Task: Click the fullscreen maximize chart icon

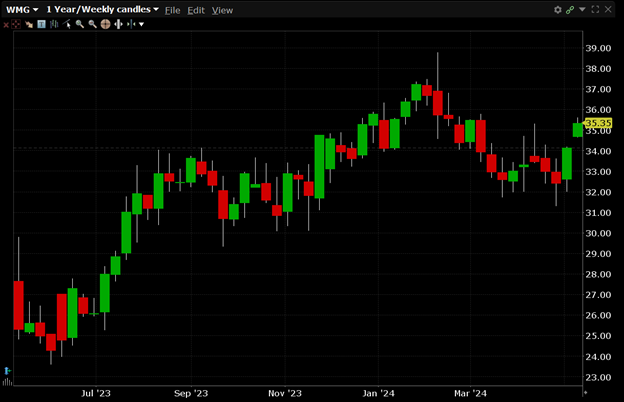Action: pyautogui.click(x=595, y=9)
